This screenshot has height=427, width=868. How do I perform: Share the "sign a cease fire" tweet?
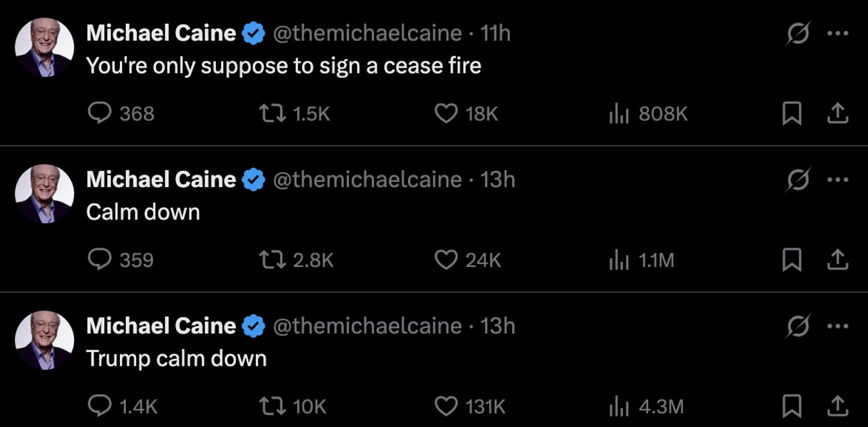[x=837, y=114]
